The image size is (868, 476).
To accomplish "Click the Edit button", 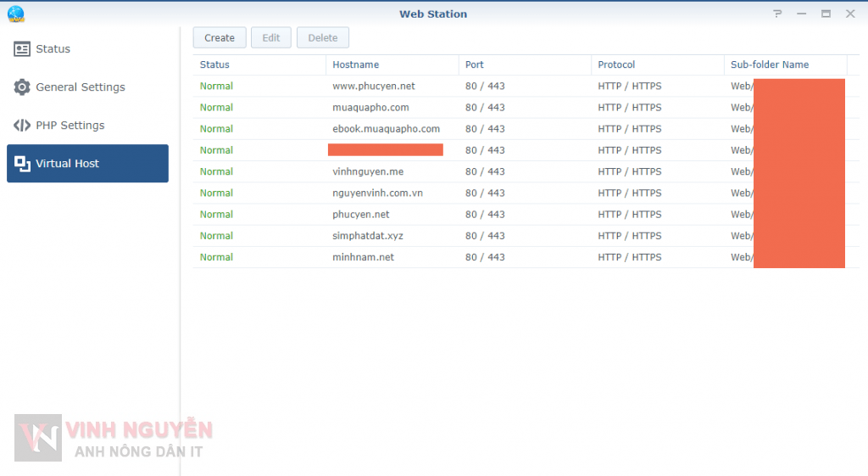I will [270, 37].
